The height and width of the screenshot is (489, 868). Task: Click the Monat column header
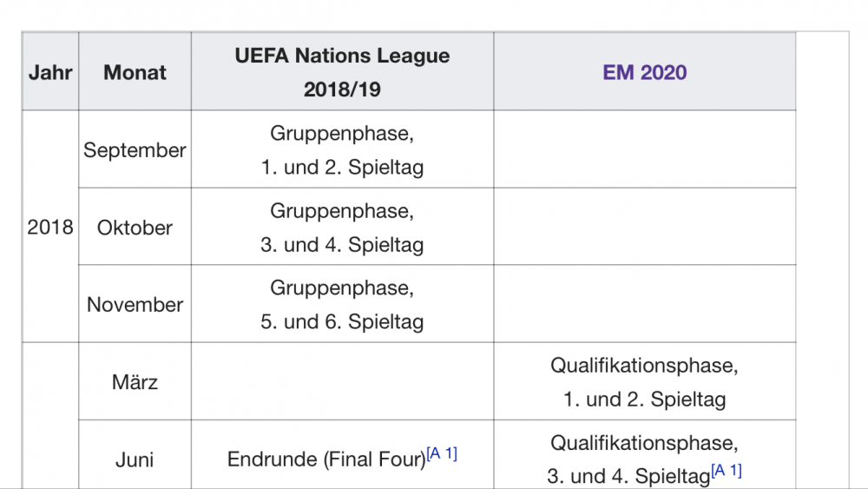(x=135, y=71)
